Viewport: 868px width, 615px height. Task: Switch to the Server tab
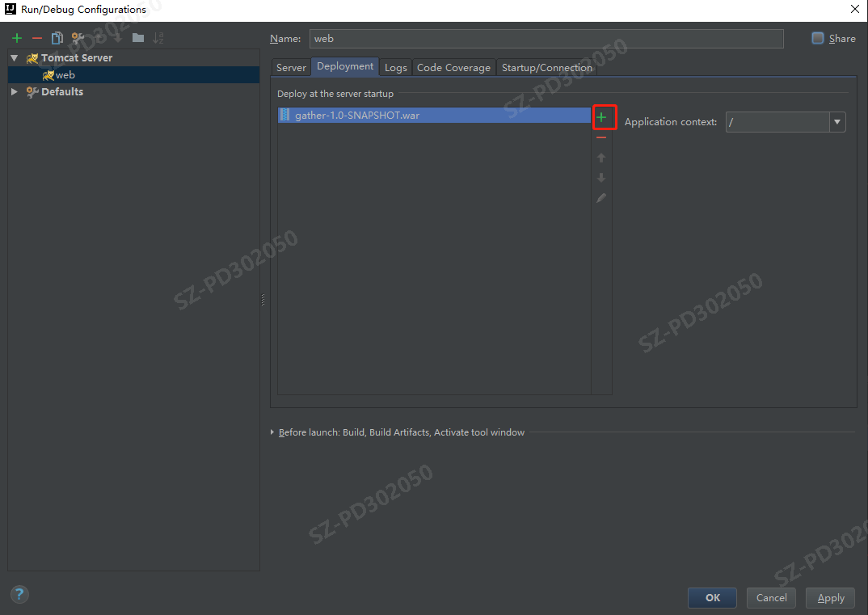[291, 68]
